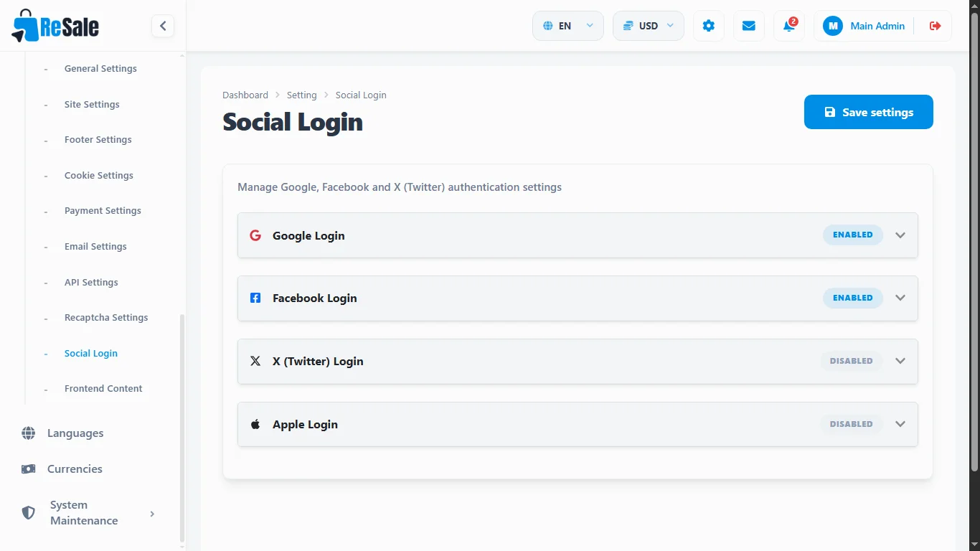Open Payment Settings in sidebar
This screenshot has width=980, height=551.
coord(103,211)
